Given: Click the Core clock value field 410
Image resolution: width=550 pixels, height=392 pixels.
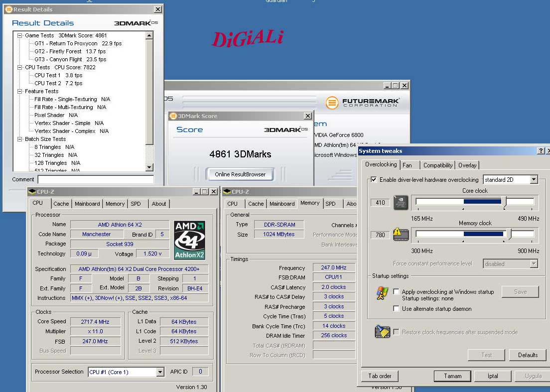Looking at the screenshot, I should 380,203.
